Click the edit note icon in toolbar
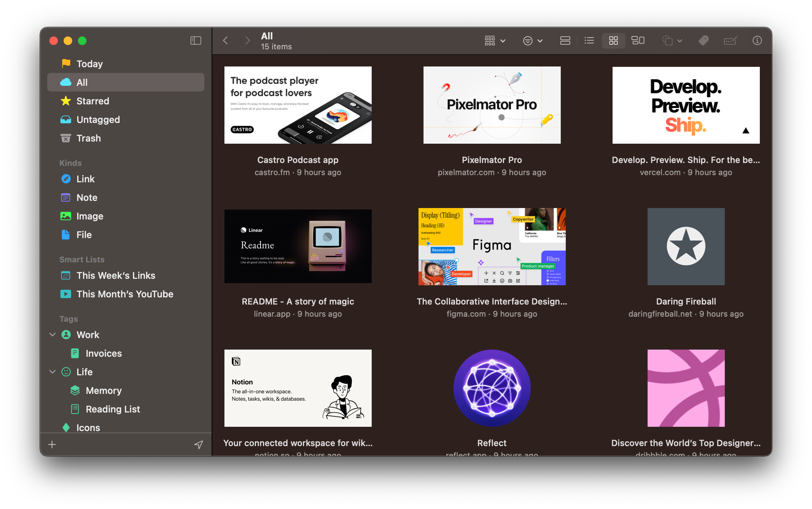Viewport: 812px width, 509px height. (730, 41)
